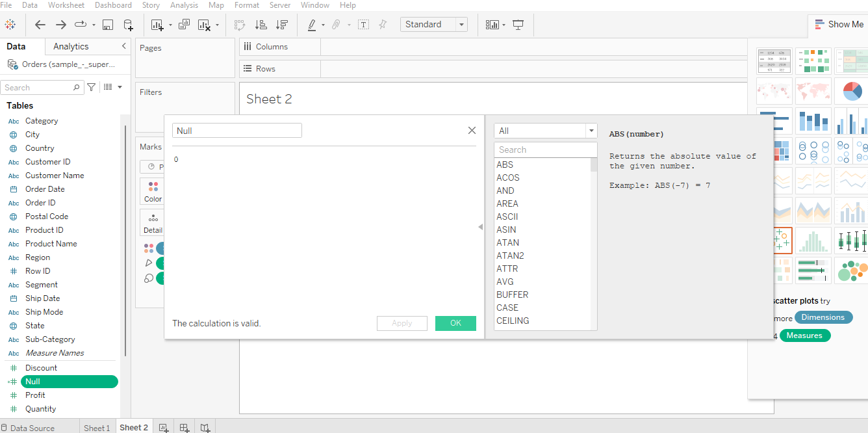This screenshot has width=868, height=433.
Task: Open Presentation Mode from the toolbar
Action: (x=518, y=24)
